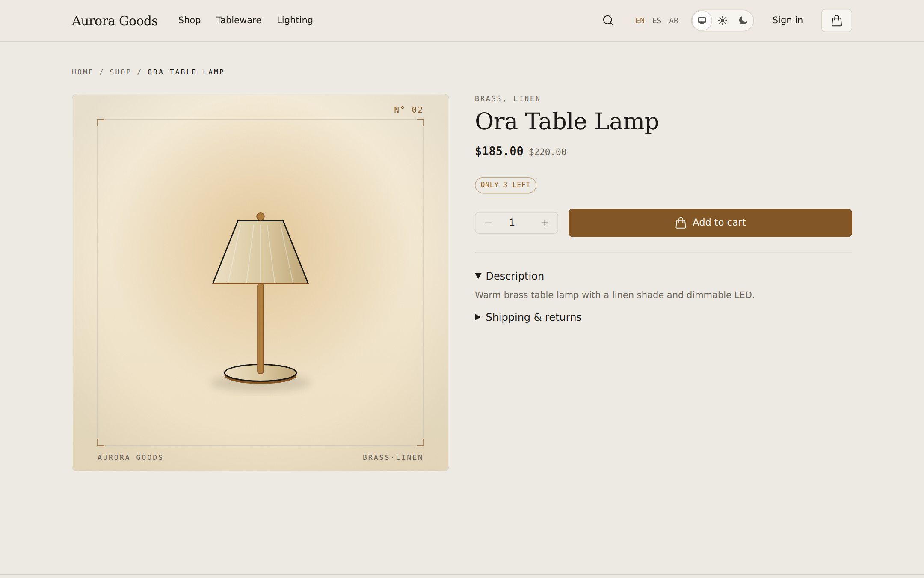This screenshot has width=924, height=578.
Task: Select EN language option
Action: [x=640, y=21]
